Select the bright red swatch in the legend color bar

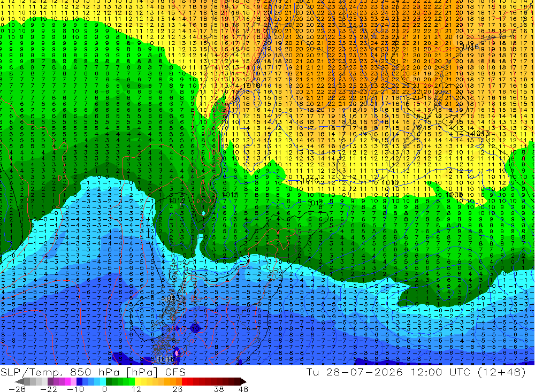coord(185,381)
